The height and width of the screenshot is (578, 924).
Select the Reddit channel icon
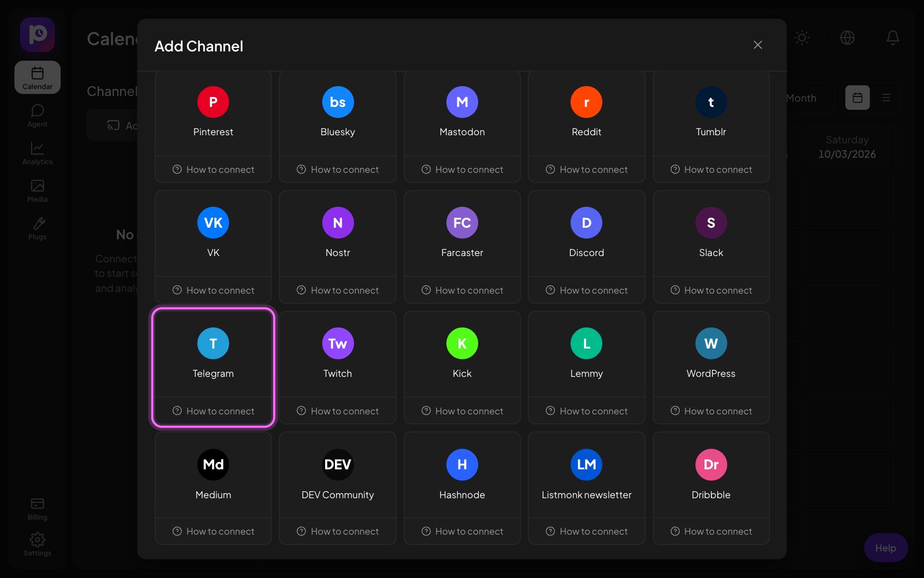click(x=586, y=102)
